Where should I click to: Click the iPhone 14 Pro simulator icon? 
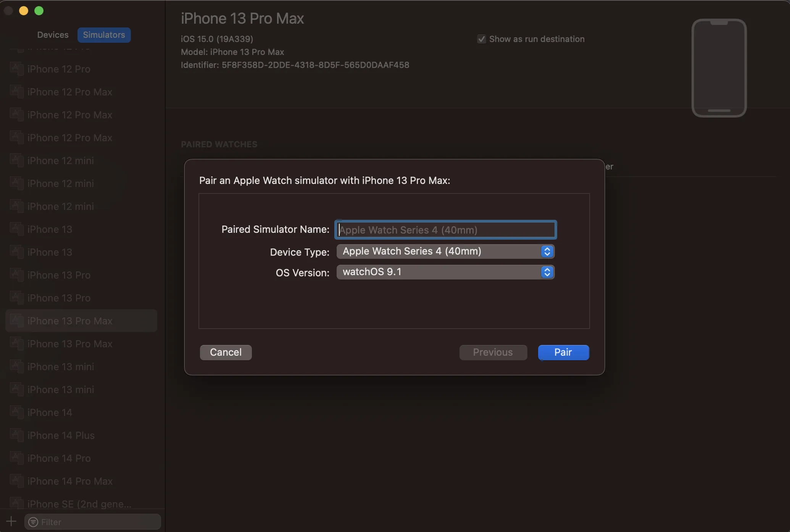point(16,458)
